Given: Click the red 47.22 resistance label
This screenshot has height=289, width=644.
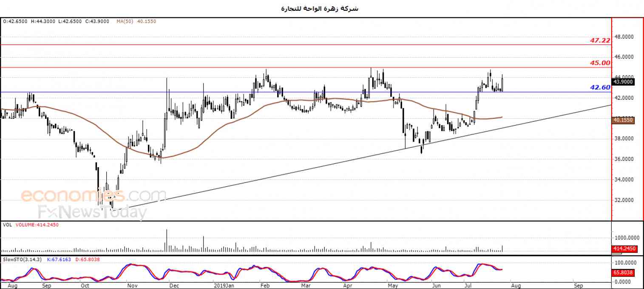Looking at the screenshot, I should (600, 40).
